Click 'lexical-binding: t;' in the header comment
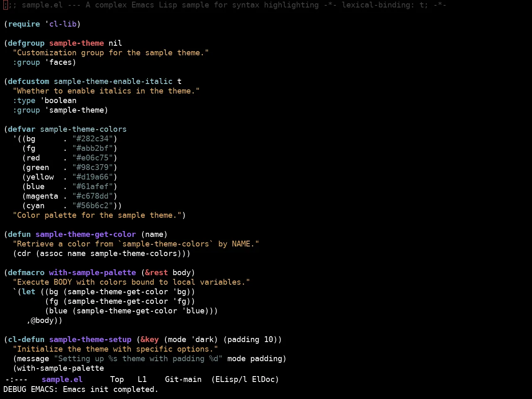Screen dimensions: 532x399 point(385,5)
